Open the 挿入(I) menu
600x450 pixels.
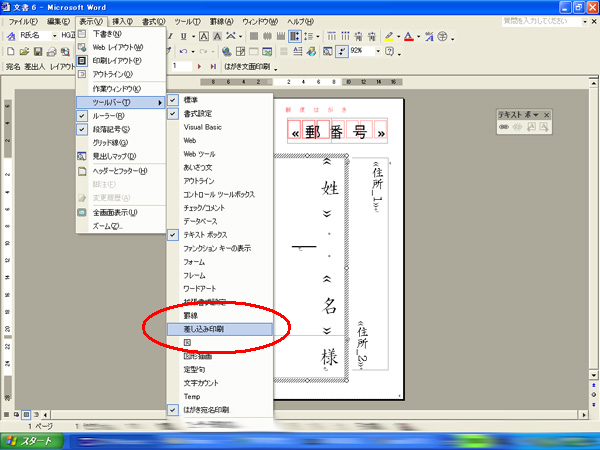(x=122, y=22)
